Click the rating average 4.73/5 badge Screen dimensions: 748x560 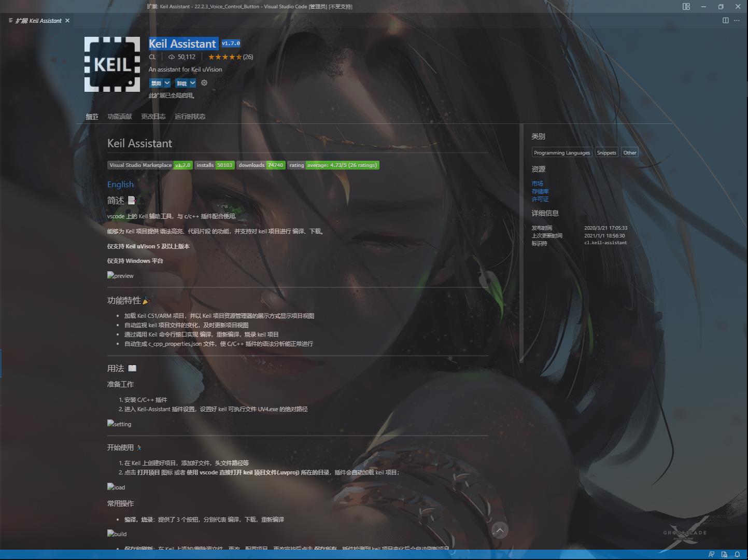333,165
